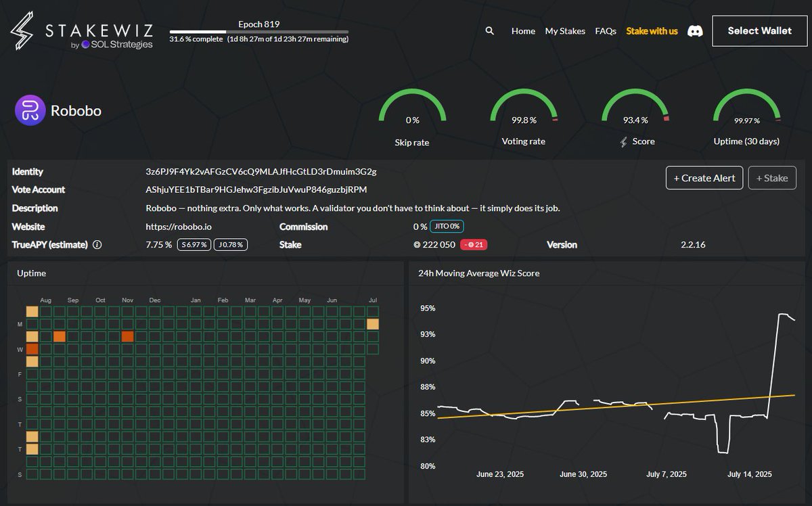
Task: Click the version 2.2.16 value
Action: tap(693, 245)
